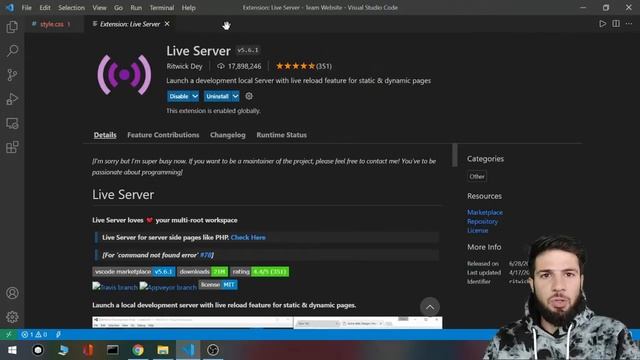
Task: Click the Live Server extension logo
Action: tap(124, 75)
